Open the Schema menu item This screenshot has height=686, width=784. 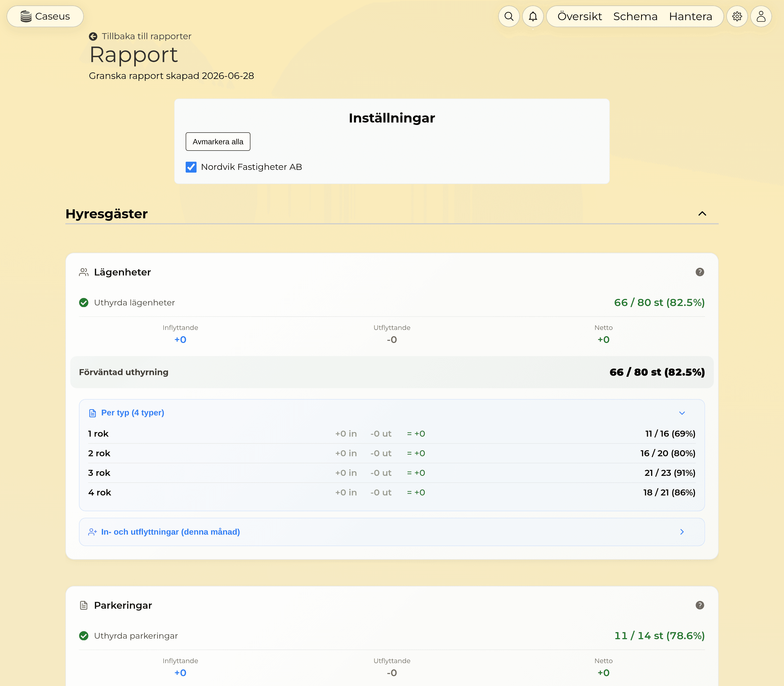(x=635, y=16)
